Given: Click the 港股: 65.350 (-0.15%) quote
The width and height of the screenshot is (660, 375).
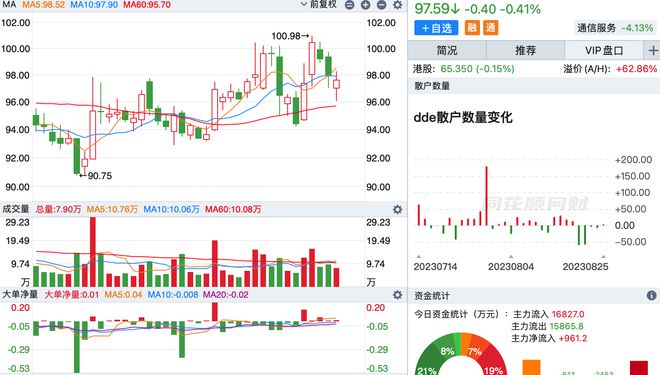Looking at the screenshot, I should (x=463, y=69).
